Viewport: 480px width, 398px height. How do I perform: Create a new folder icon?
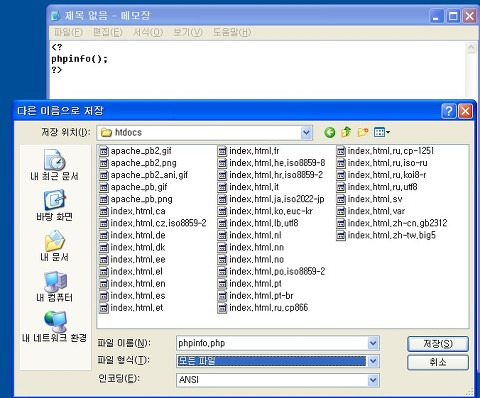point(363,132)
